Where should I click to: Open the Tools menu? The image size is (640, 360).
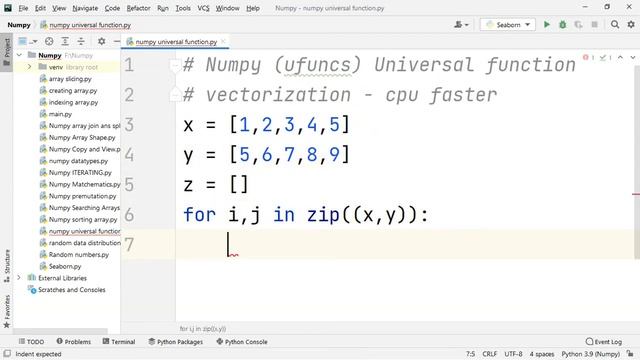click(x=183, y=8)
